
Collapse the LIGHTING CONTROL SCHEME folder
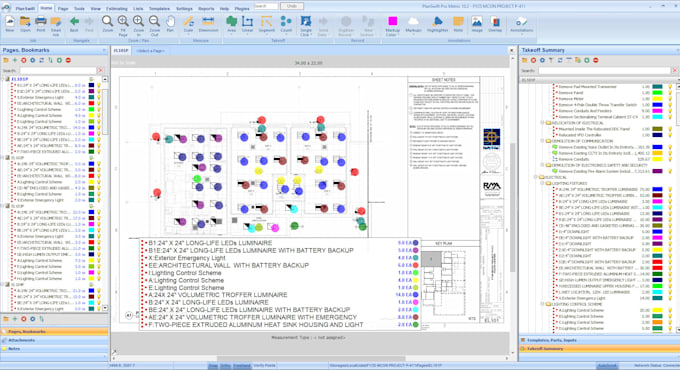pyautogui.click(x=542, y=304)
